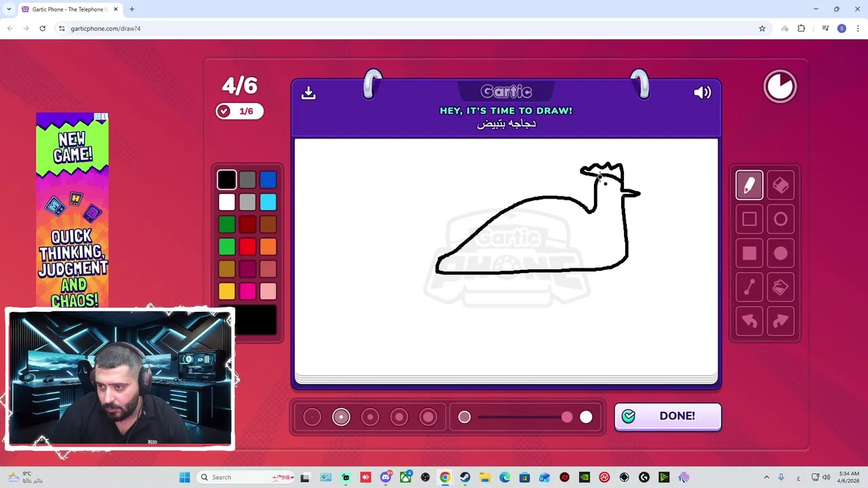Pick the light gray color swatch
The height and width of the screenshot is (488, 868).
pyautogui.click(x=248, y=202)
